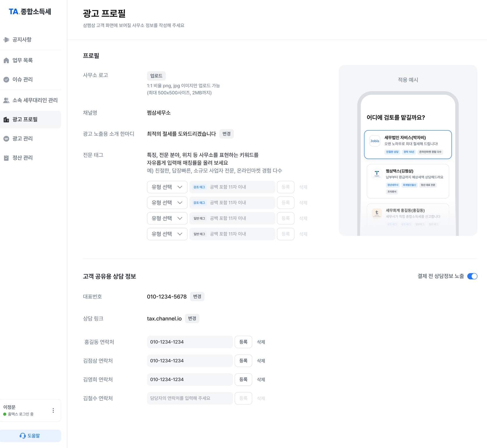487x448 pixels.
Task: Click the first tag row 등록 button
Action: pyautogui.click(x=286, y=187)
